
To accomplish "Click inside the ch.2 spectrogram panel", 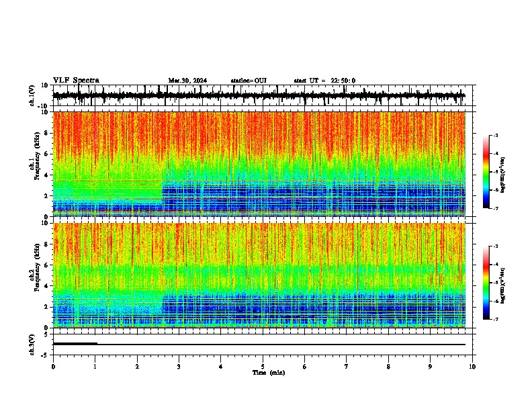I will [x=259, y=275].
